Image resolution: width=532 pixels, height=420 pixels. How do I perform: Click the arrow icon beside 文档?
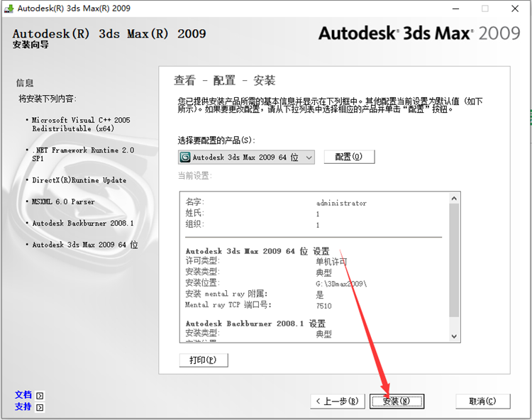[x=40, y=396]
